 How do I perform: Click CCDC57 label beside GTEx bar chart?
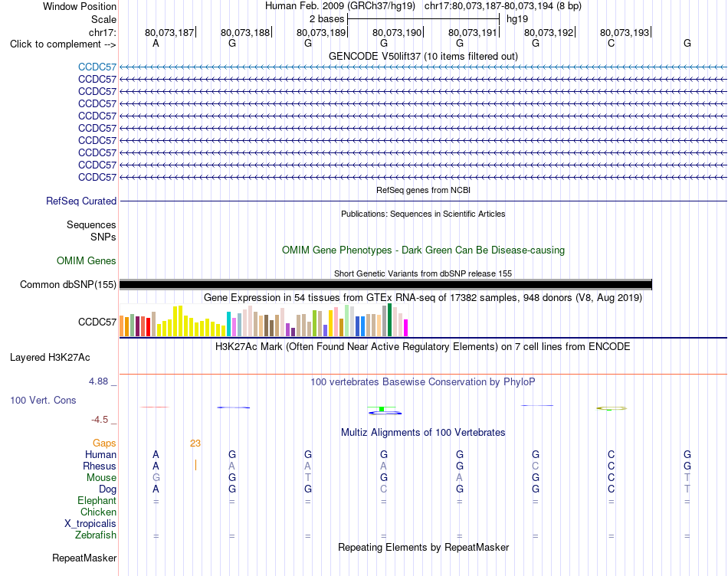click(97, 322)
